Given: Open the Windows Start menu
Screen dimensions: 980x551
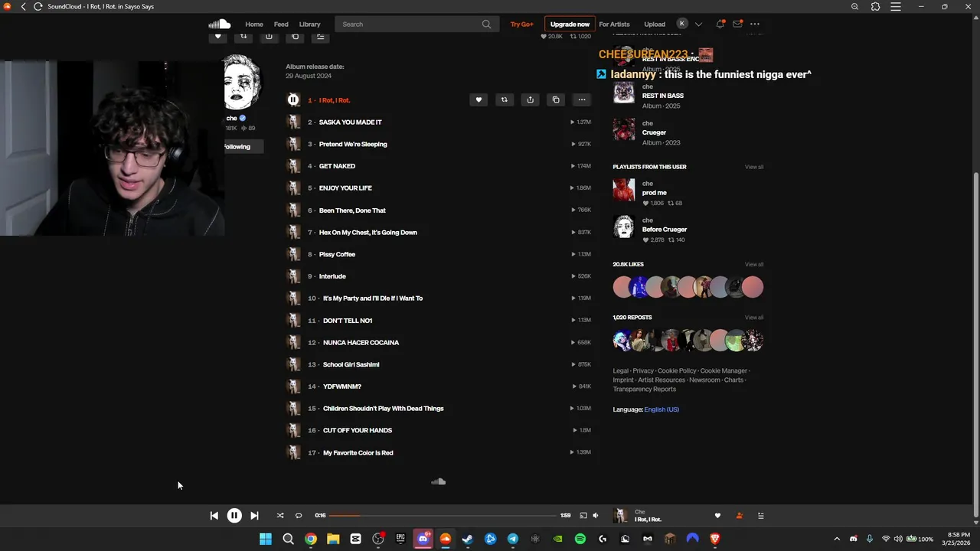Looking at the screenshot, I should (x=266, y=539).
